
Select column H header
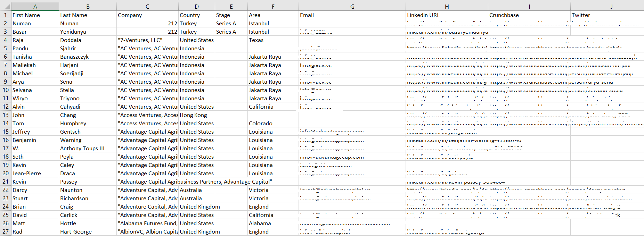447,7
